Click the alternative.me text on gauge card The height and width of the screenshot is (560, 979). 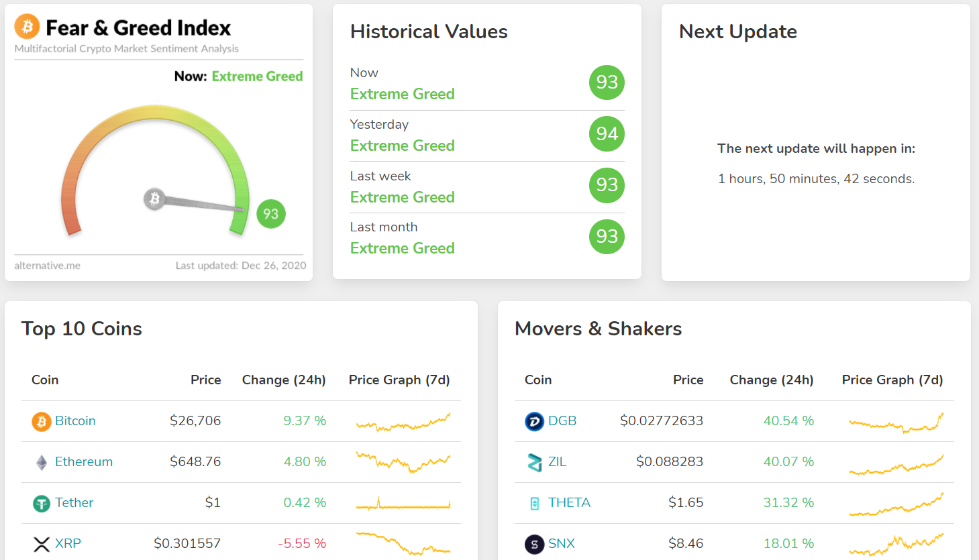point(47,266)
